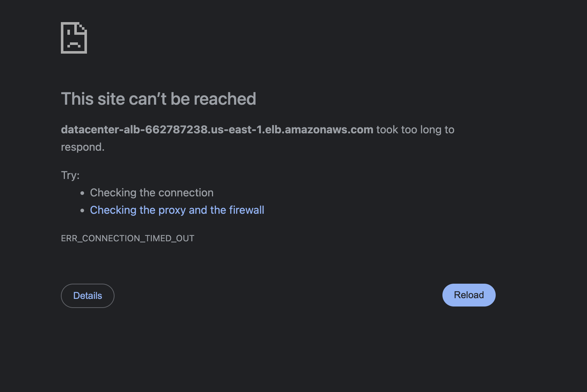Screen dimensions: 587x392
Task: Click the bullet before the proxy link
Action: click(x=83, y=210)
